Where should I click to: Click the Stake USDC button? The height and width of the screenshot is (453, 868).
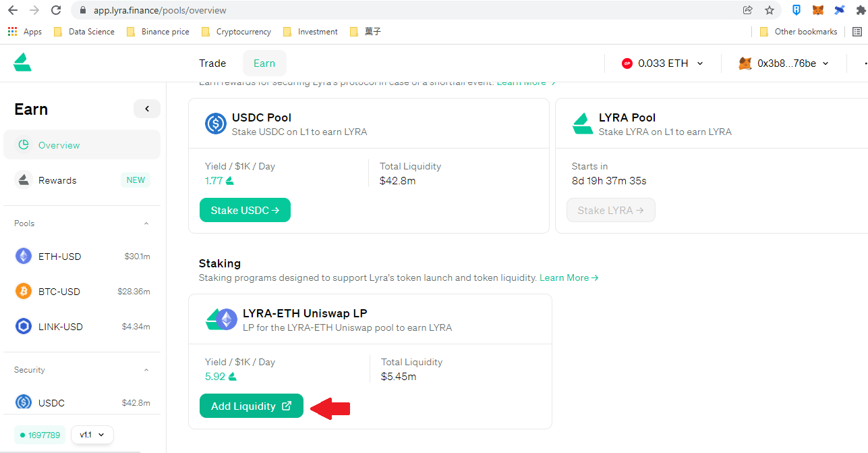click(x=245, y=210)
